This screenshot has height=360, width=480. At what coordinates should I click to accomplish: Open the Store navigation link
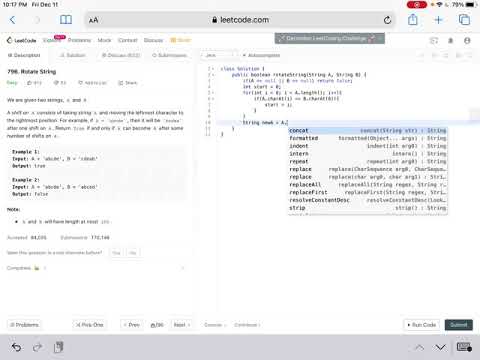pos(180,40)
